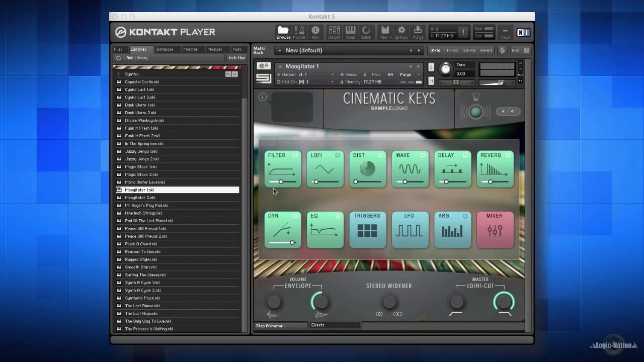Solo the Moogitator 1 instrument
This screenshot has width=644, height=362.
[x=431, y=67]
